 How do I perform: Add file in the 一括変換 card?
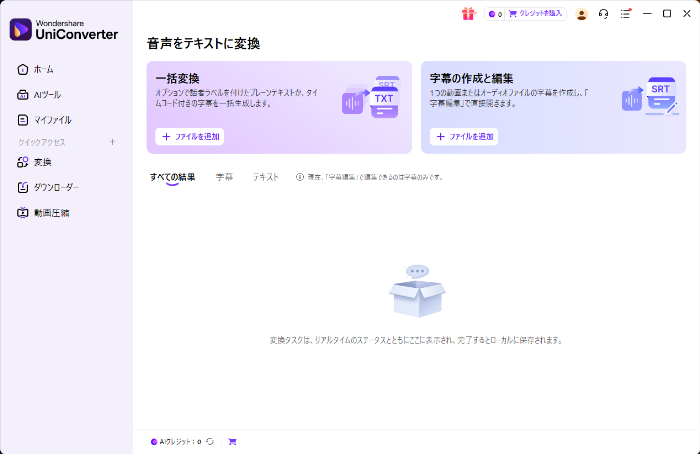click(190, 137)
